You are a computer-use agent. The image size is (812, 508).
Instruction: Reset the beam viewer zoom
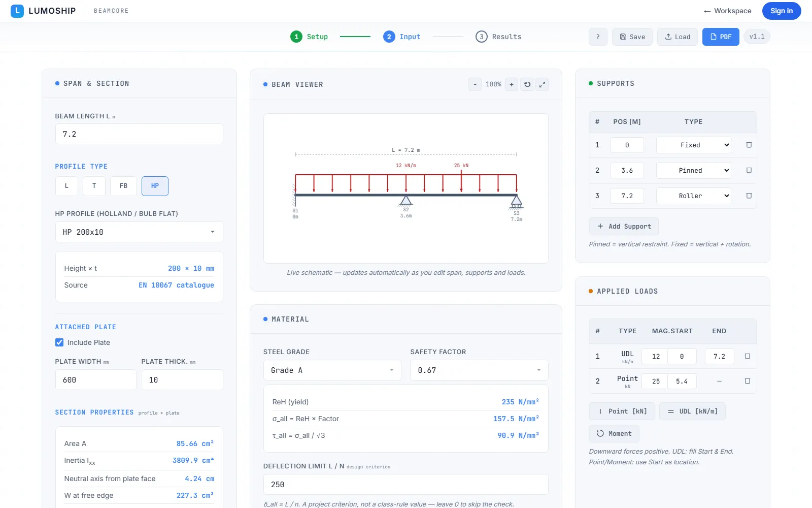point(527,84)
